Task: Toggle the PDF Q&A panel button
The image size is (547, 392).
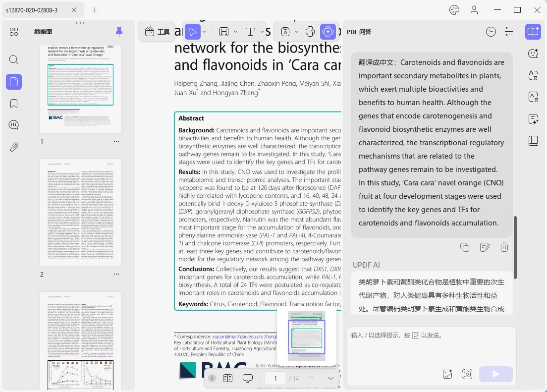Action: (533, 32)
